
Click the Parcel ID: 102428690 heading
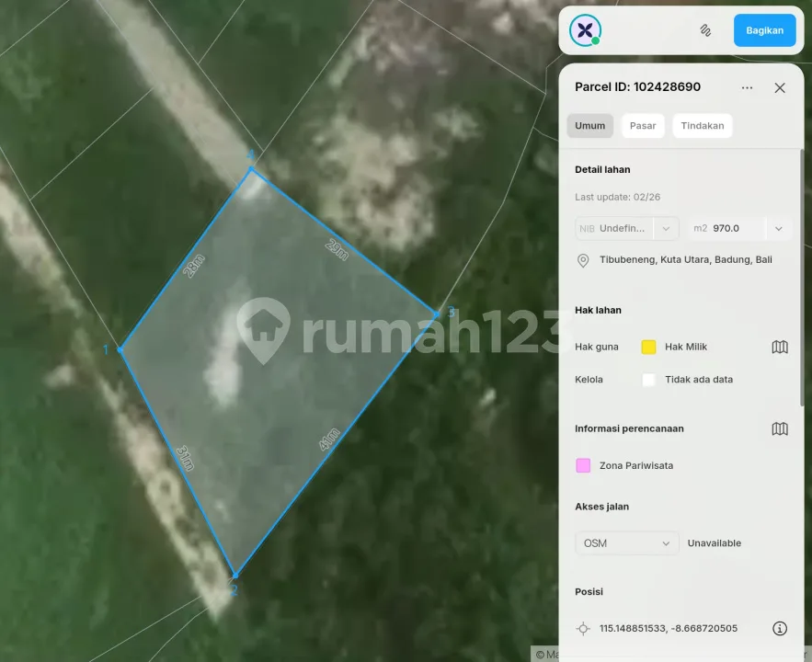[x=637, y=86]
